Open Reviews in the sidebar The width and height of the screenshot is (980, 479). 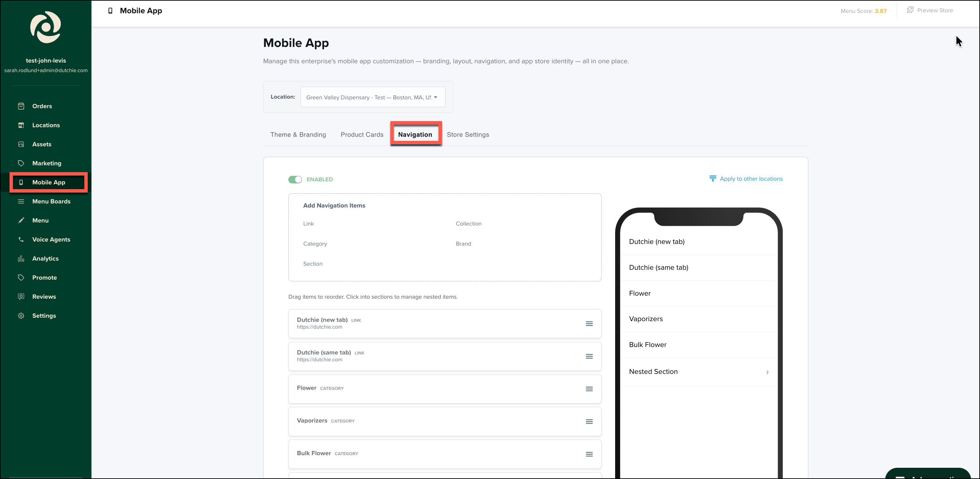(x=44, y=296)
